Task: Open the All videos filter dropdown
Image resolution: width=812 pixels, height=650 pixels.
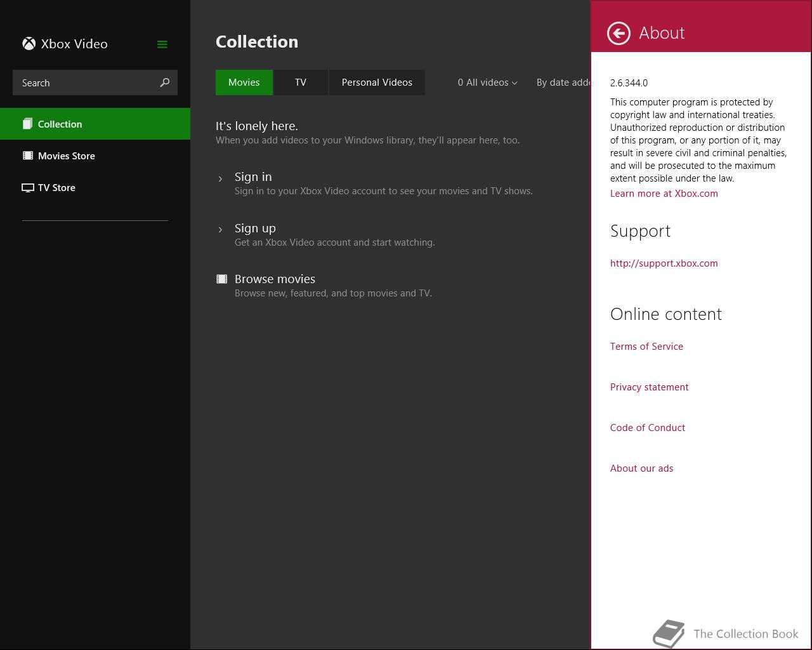Action: 488,83
